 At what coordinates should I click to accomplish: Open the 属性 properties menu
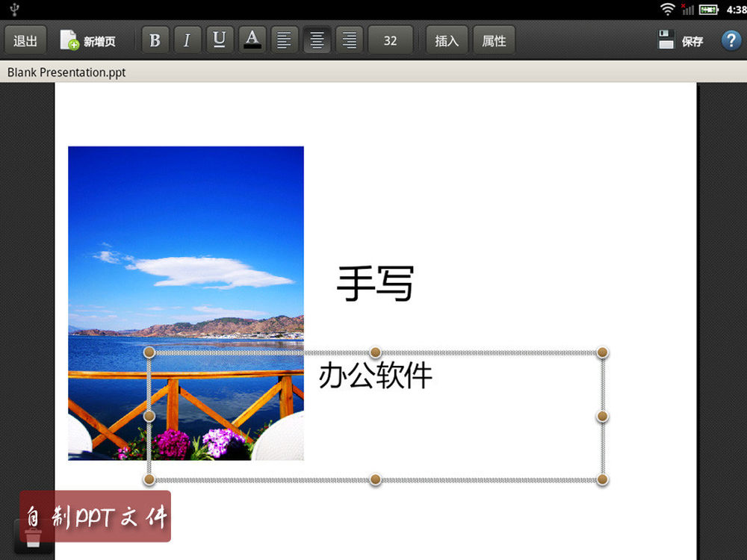(494, 40)
